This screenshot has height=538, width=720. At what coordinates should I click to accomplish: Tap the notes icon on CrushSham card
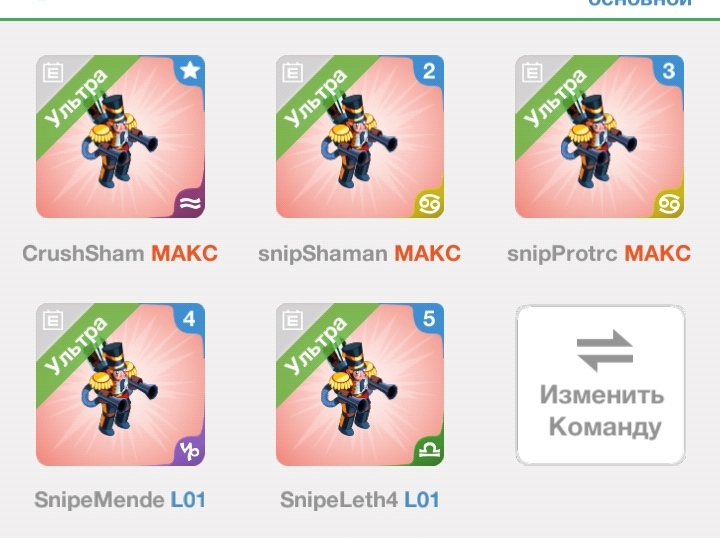53,73
